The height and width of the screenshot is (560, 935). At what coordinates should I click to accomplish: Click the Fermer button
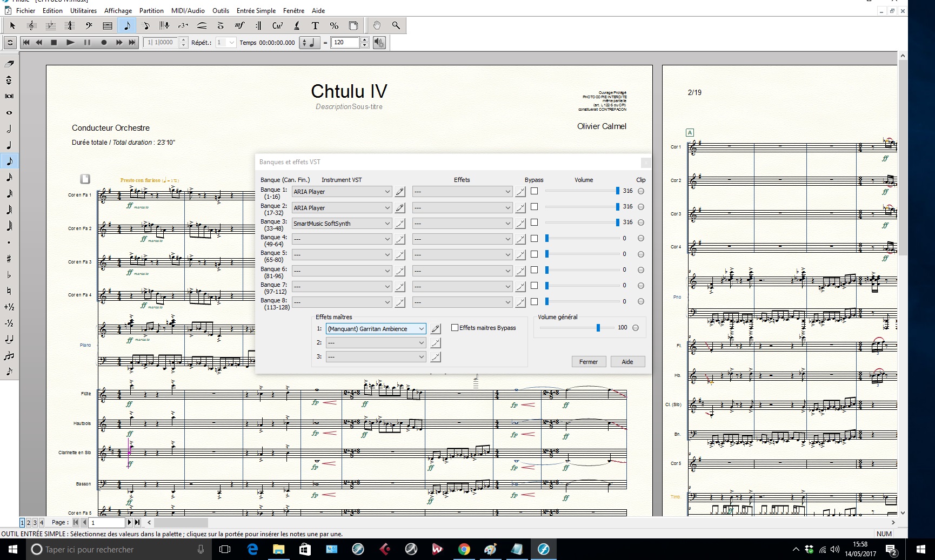click(589, 362)
